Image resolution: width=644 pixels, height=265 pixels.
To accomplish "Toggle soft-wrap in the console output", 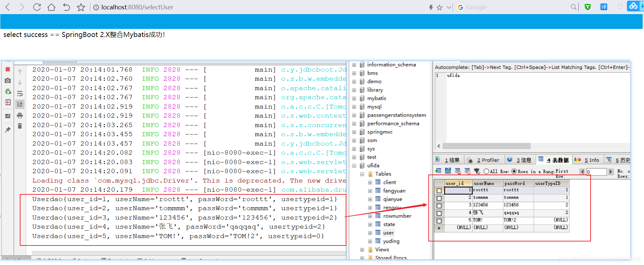I will click(20, 93).
